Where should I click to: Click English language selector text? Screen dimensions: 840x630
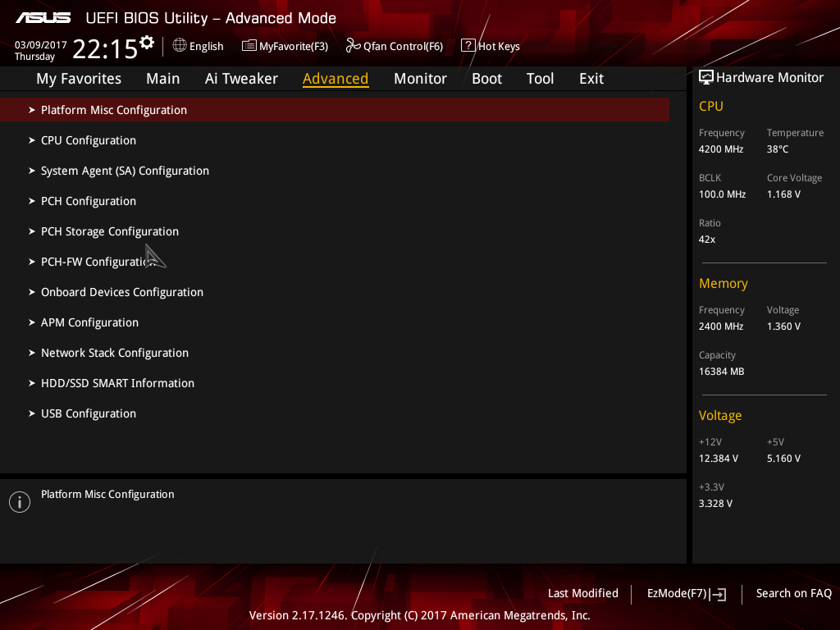(206, 47)
